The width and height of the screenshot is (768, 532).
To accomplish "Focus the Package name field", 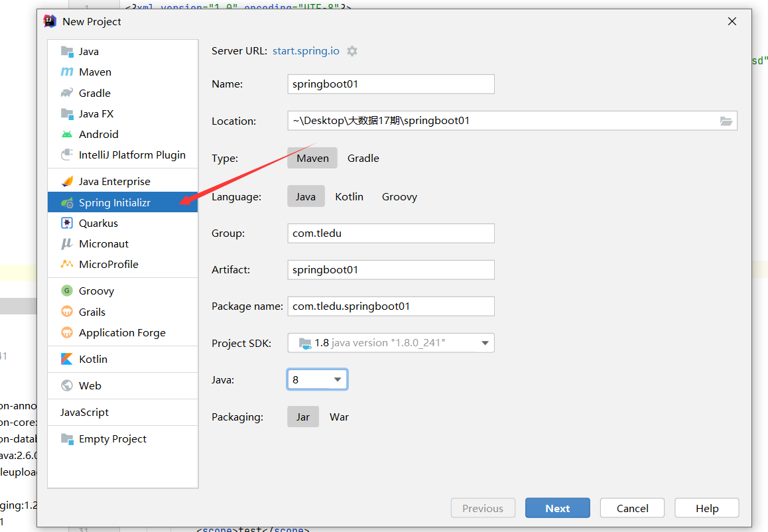I will tap(391, 306).
